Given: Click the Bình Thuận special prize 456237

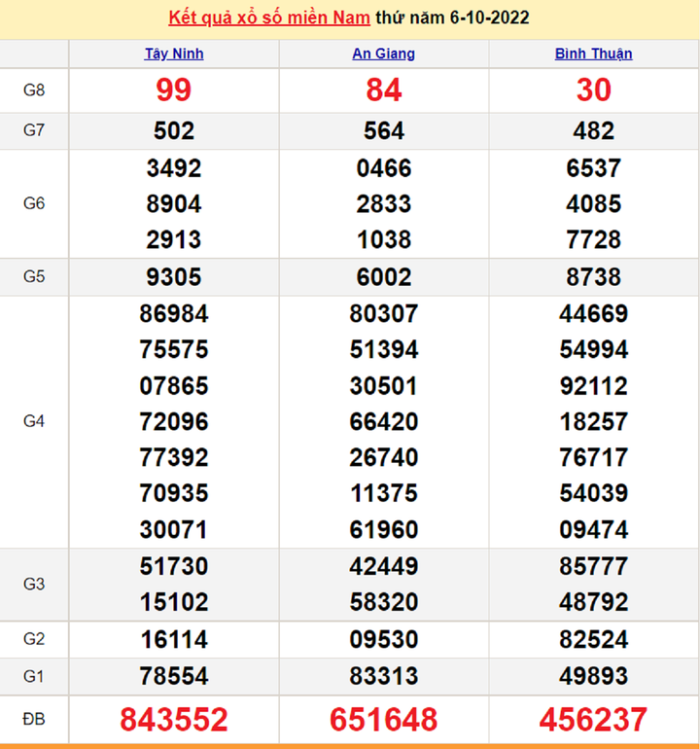Looking at the screenshot, I should 593,720.
